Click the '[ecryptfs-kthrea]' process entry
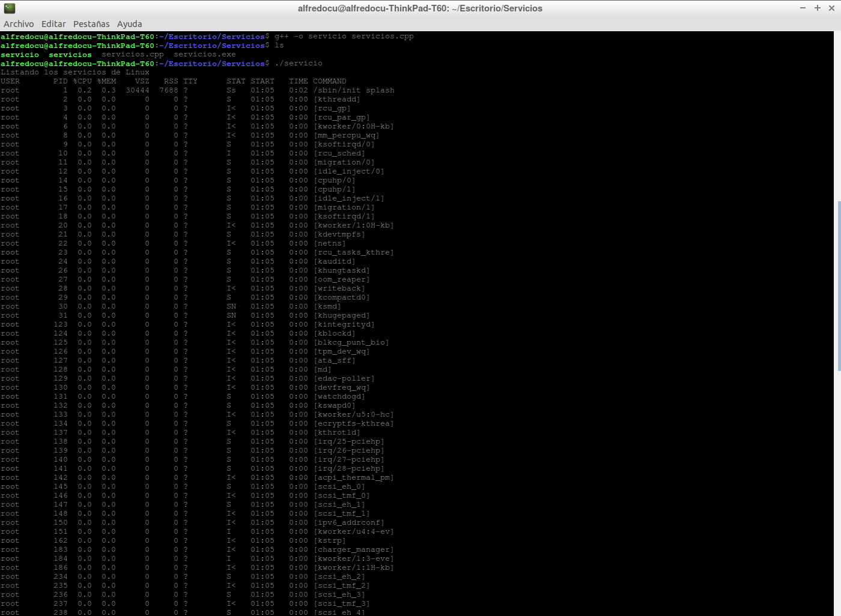 (x=354, y=424)
